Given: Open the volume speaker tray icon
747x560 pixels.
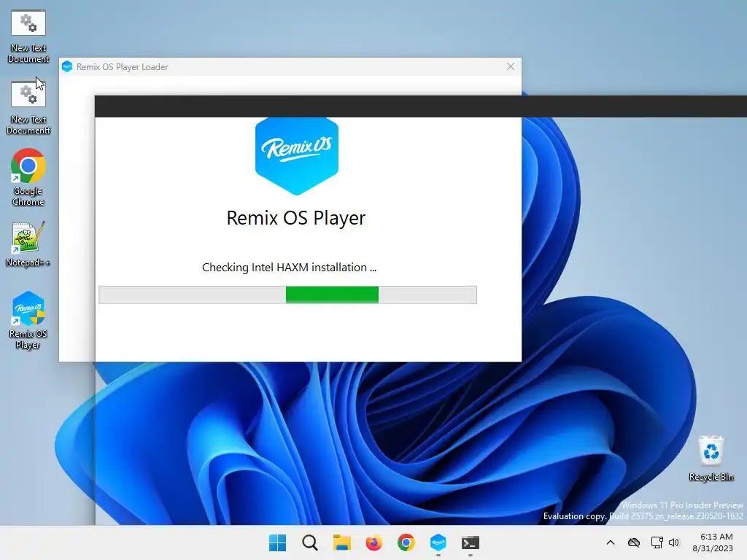Looking at the screenshot, I should pyautogui.click(x=673, y=542).
